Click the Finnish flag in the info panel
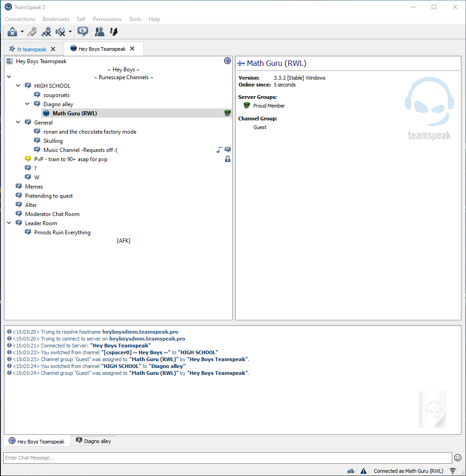 pos(241,64)
